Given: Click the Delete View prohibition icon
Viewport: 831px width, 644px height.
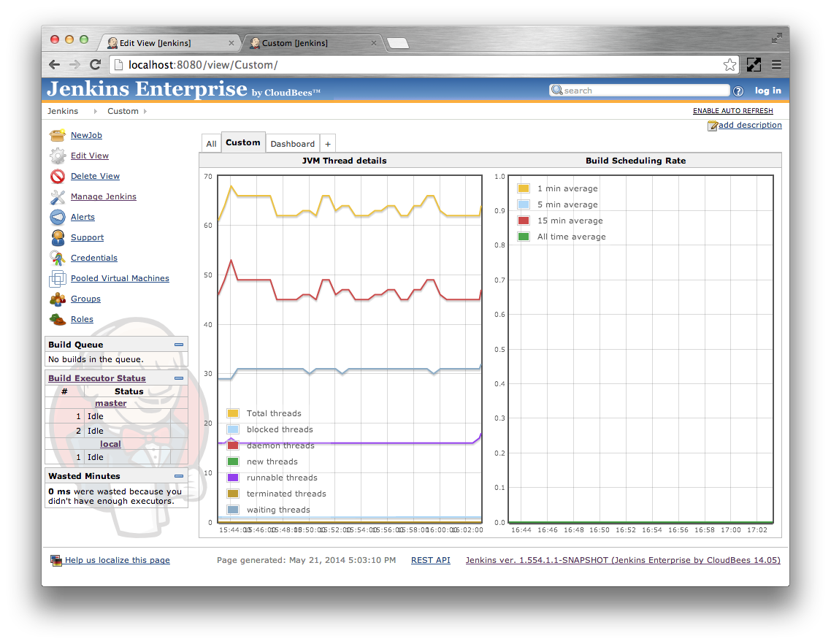Looking at the screenshot, I should [57, 176].
